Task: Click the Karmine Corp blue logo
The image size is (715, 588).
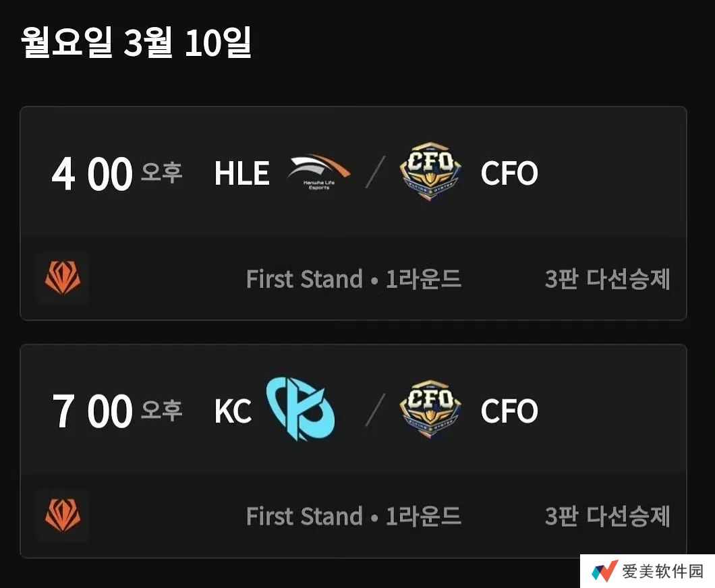Action: tap(301, 411)
